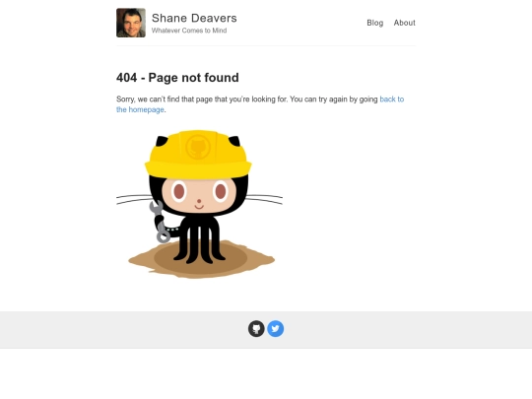Open the Twitter icon in footer
This screenshot has width=532, height=399.
(x=276, y=329)
